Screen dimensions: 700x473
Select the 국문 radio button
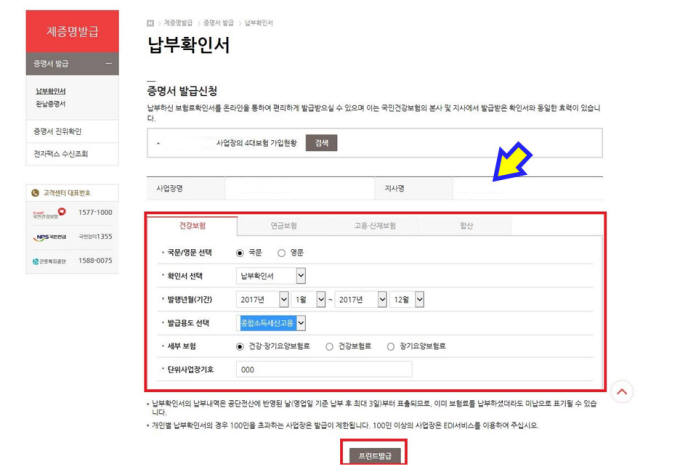click(240, 253)
